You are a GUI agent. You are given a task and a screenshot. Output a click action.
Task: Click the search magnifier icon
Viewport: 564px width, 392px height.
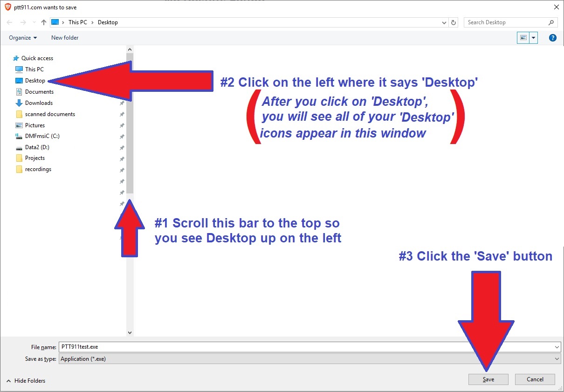coord(551,22)
